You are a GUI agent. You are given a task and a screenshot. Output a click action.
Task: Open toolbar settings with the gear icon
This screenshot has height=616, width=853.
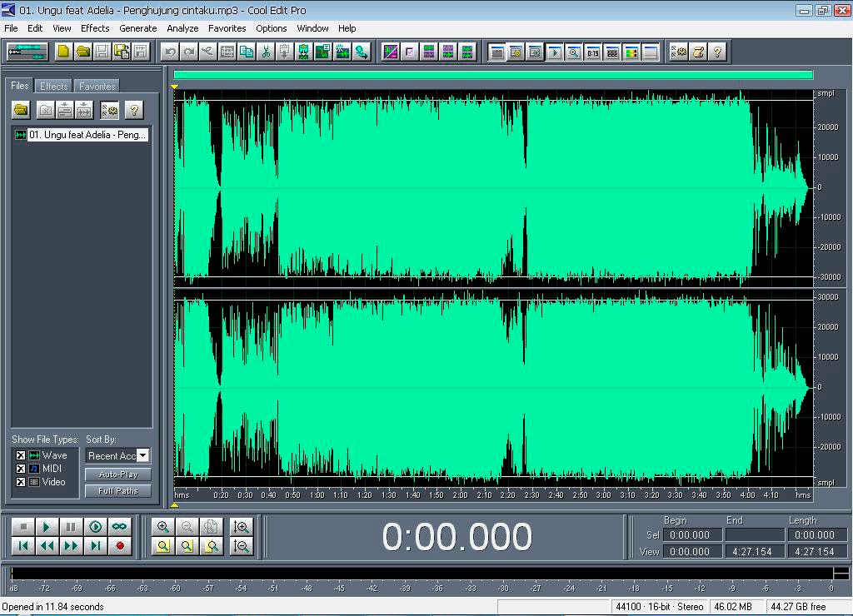(x=679, y=52)
